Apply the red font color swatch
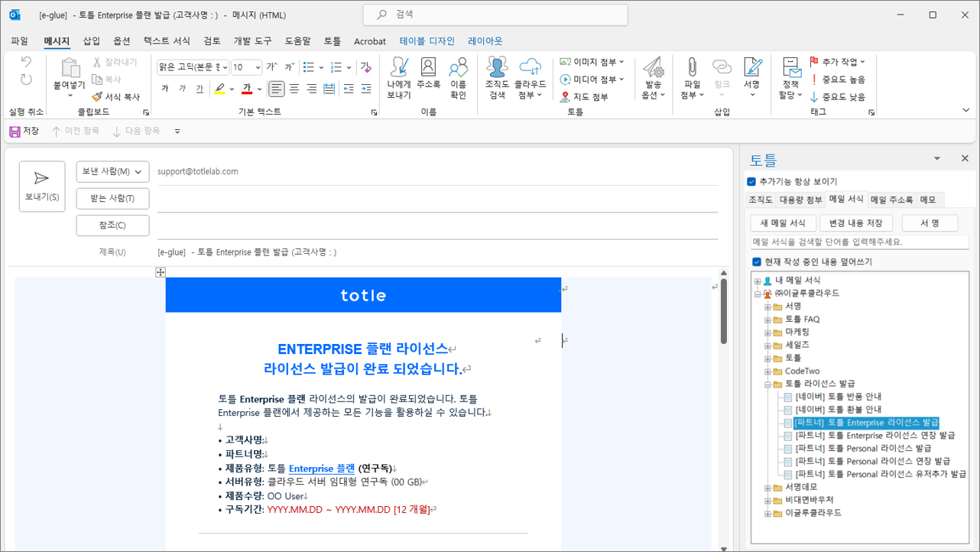Viewport: 980px width, 552px height. (247, 89)
